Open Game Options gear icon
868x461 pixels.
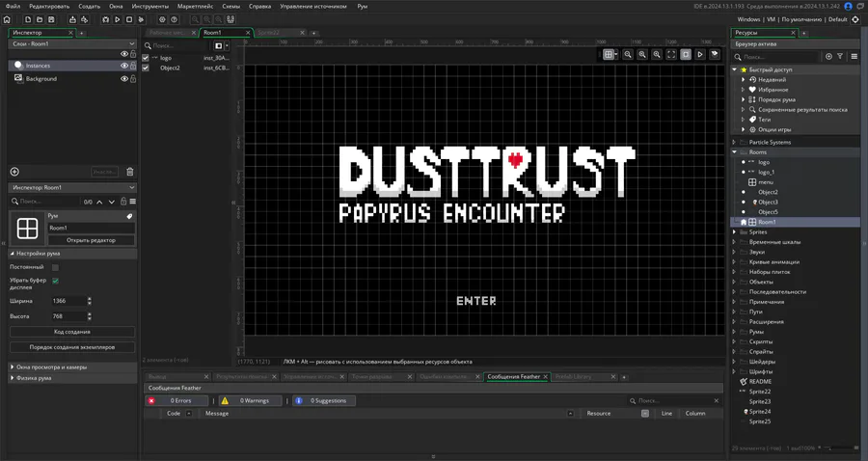pyautogui.click(x=162, y=19)
